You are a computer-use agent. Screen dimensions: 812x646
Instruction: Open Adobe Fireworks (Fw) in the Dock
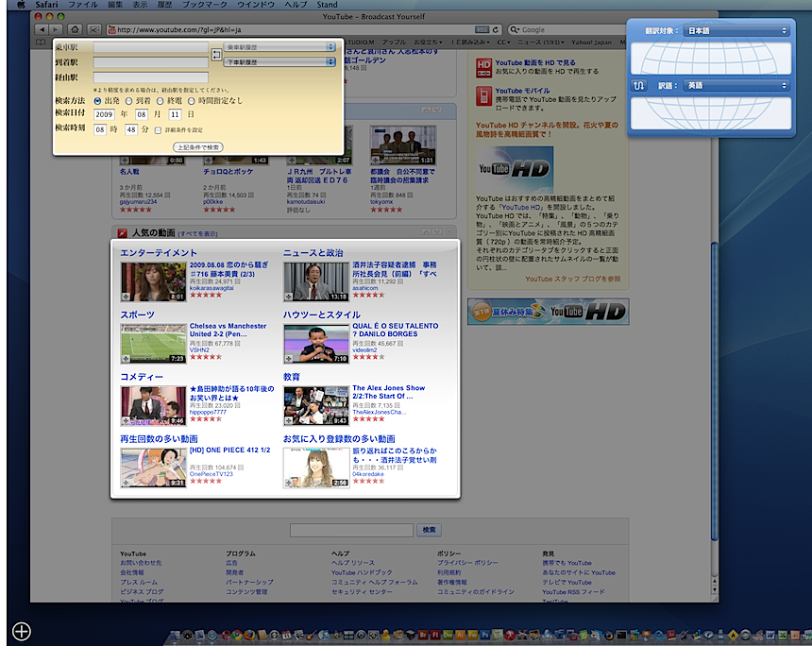point(473,635)
